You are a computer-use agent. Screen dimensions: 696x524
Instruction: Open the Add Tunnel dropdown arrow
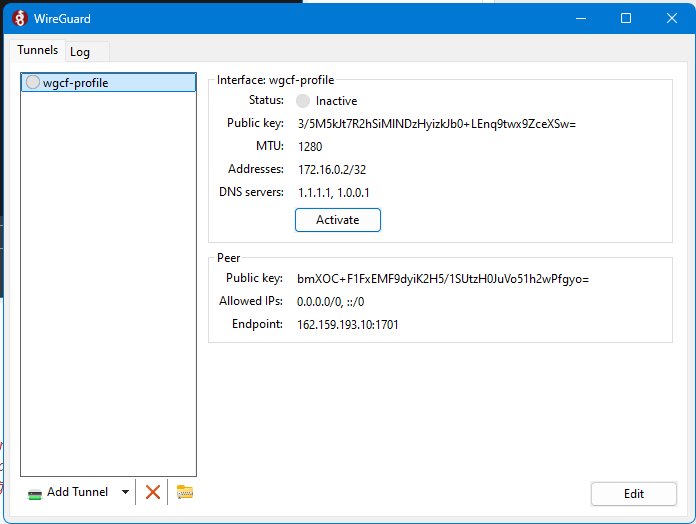pyautogui.click(x=126, y=492)
